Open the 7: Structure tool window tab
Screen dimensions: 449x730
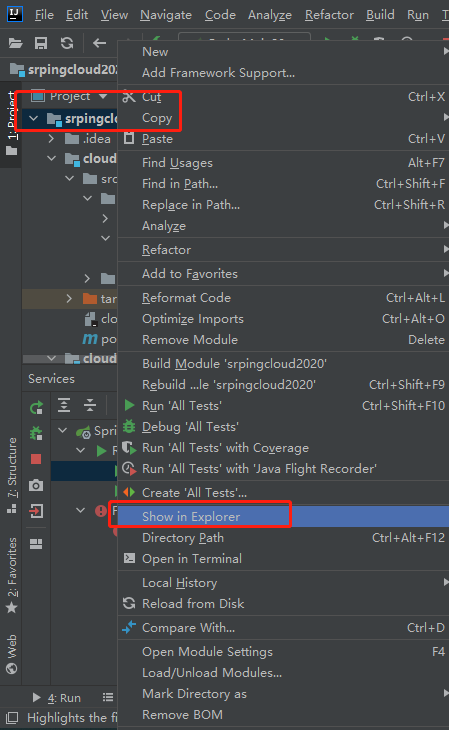point(11,475)
